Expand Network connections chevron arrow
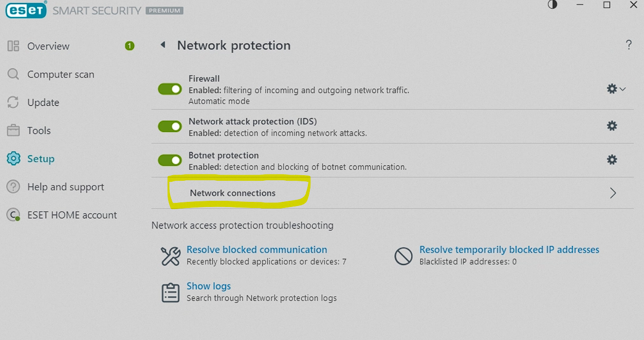Viewport: 644px width, 340px height. [x=613, y=193]
